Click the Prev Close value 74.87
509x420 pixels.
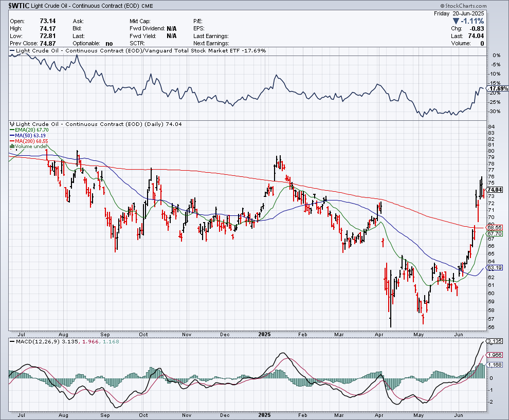coord(48,44)
